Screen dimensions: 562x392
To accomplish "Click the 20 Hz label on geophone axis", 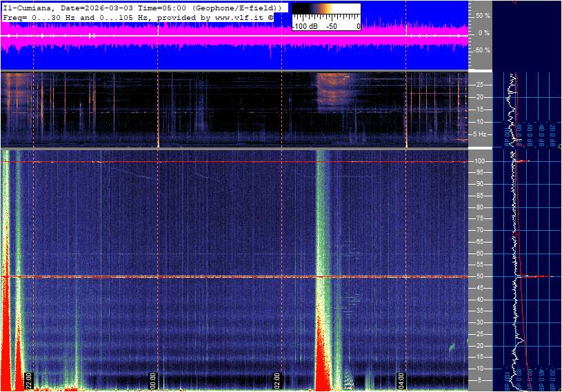I will coord(479,97).
